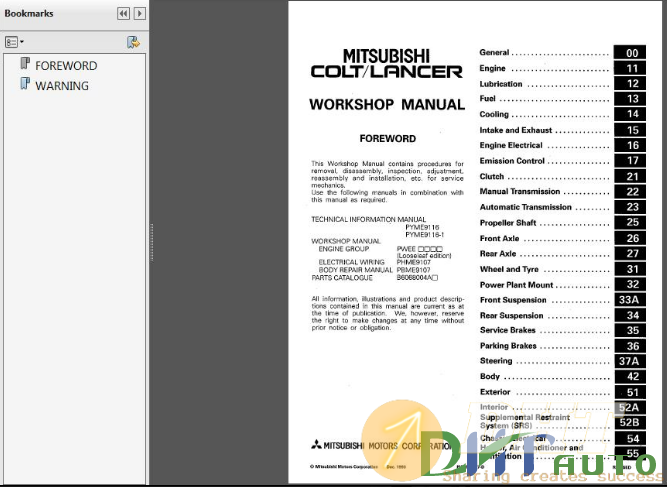This screenshot has height=487, width=667.
Task: Click index tab 37A Steering
Action: click(630, 361)
